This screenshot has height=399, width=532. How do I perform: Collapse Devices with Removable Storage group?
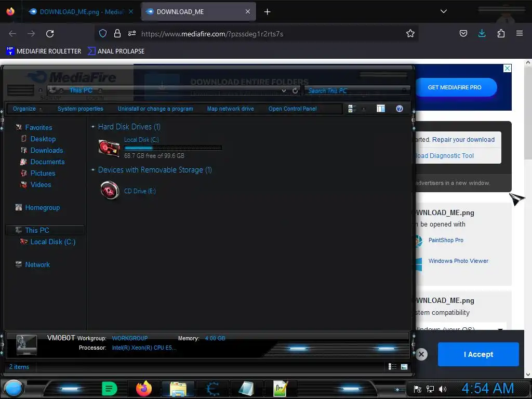(x=93, y=170)
